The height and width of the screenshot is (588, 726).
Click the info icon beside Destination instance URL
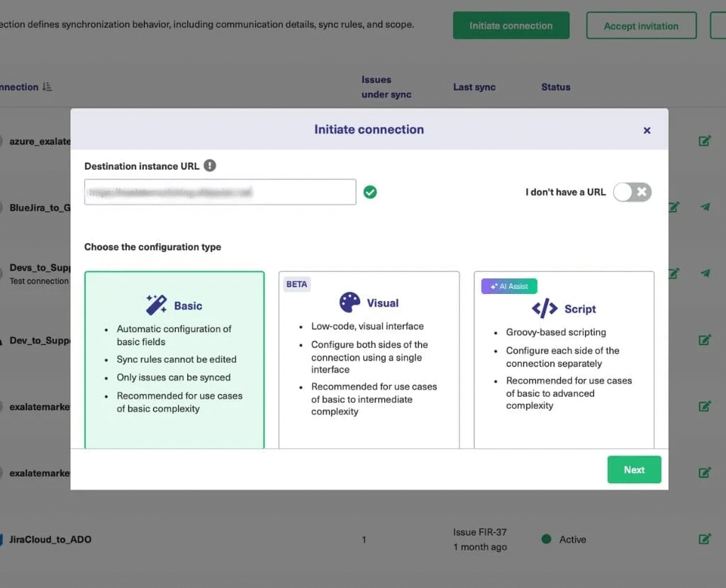point(210,166)
